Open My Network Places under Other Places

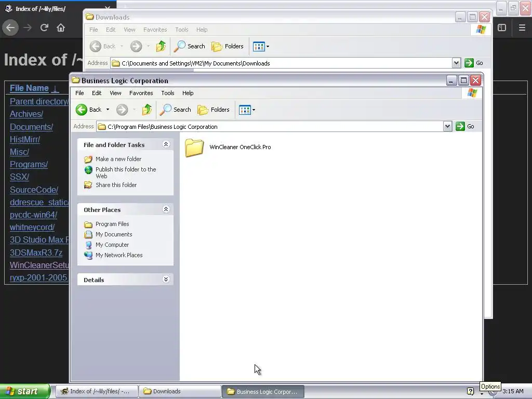coord(119,255)
